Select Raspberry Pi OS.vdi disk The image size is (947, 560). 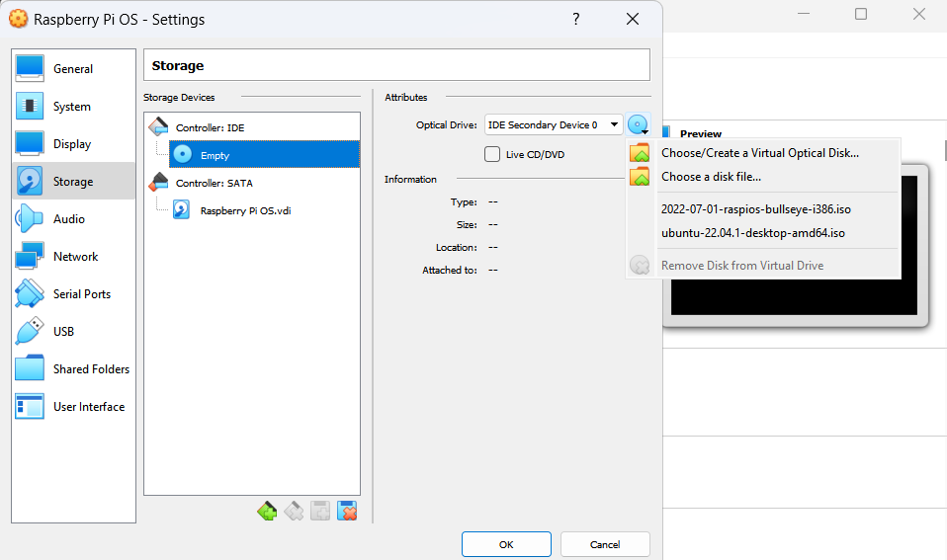[x=244, y=210]
